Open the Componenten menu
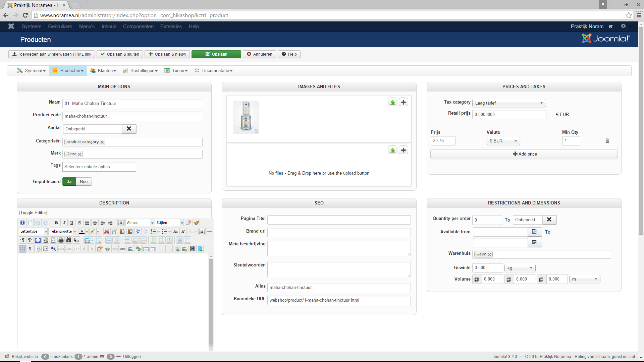 click(138, 26)
